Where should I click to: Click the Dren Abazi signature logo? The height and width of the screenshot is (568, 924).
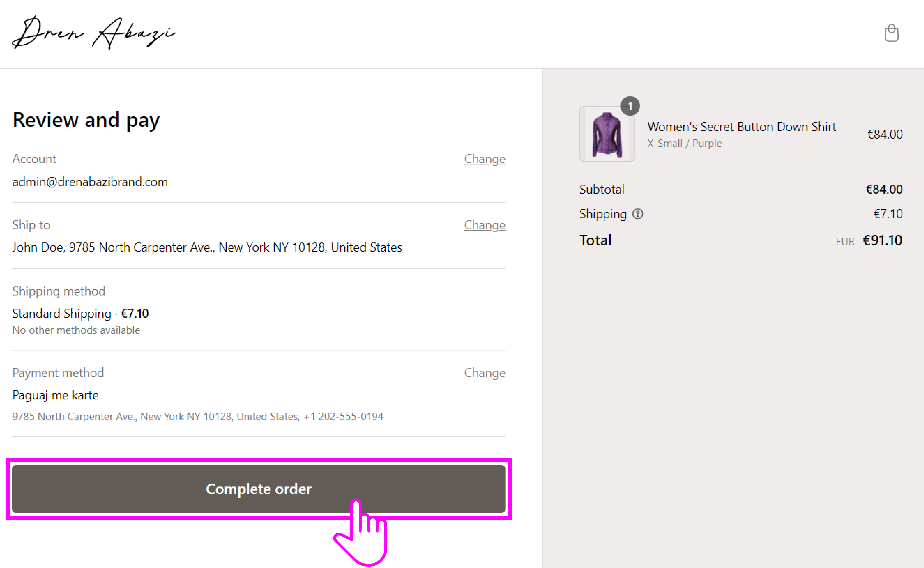[94, 33]
